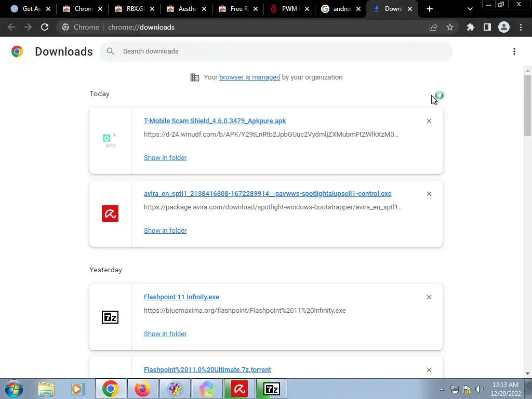Click the volume speaker tray icon
The width and height of the screenshot is (532, 399).
pos(480,389)
